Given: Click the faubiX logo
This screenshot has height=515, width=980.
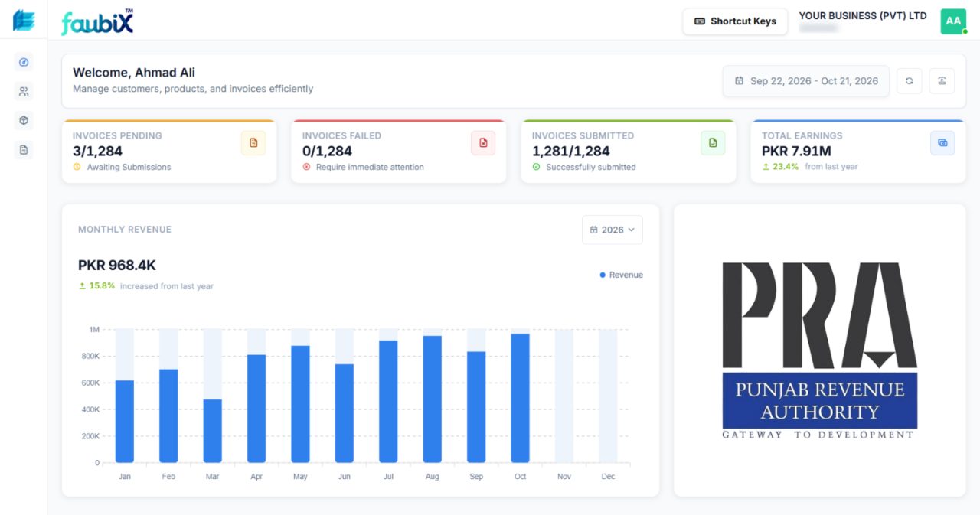Looking at the screenshot, I should pos(97,22).
